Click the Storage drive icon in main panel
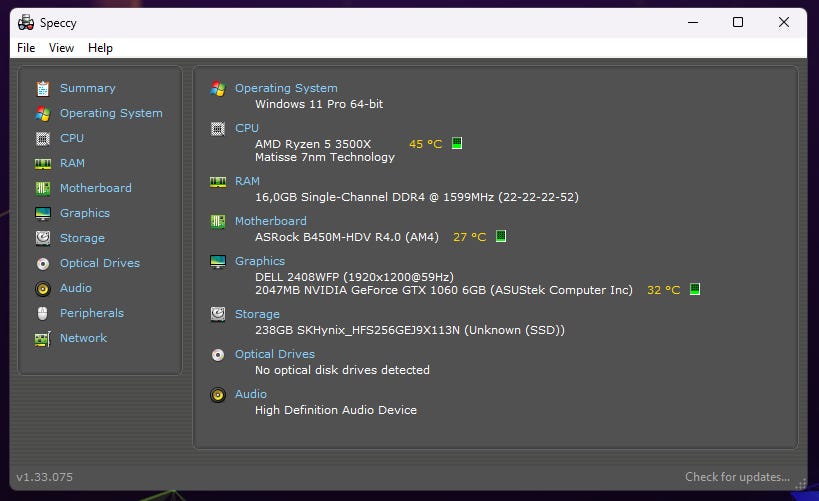The width and height of the screenshot is (819, 501). tap(218, 314)
